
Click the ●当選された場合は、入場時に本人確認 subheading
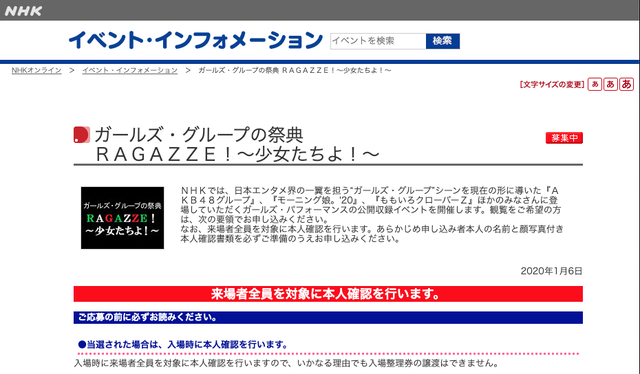click(x=183, y=345)
